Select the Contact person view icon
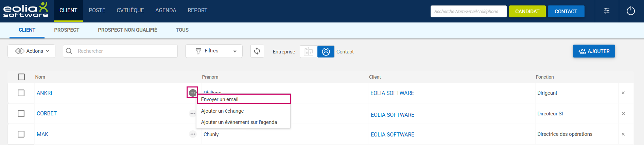 coord(326,51)
